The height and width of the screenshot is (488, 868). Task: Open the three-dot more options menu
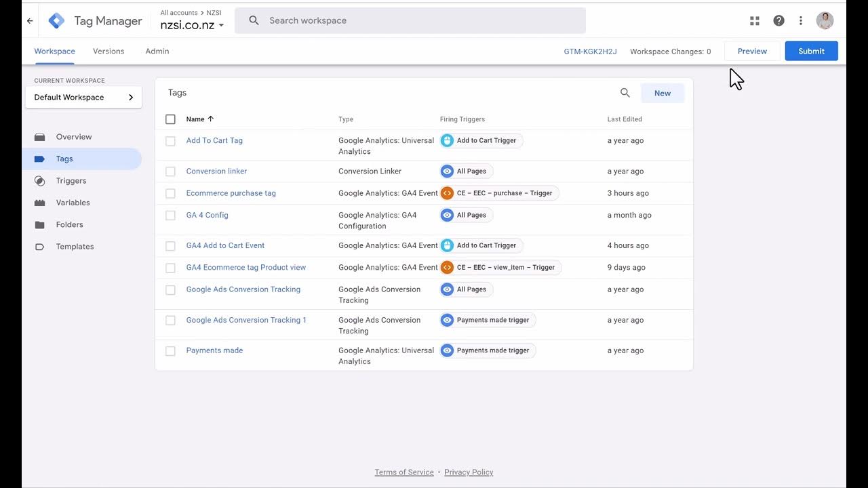801,21
